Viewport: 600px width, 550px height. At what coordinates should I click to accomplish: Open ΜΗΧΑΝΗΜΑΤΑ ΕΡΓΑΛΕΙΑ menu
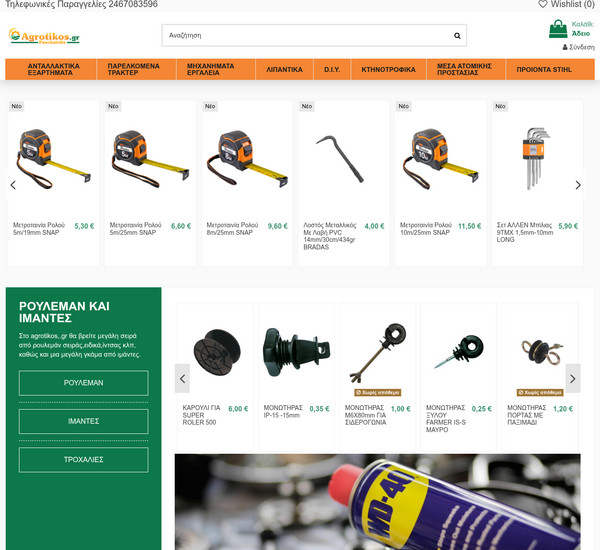(x=216, y=69)
